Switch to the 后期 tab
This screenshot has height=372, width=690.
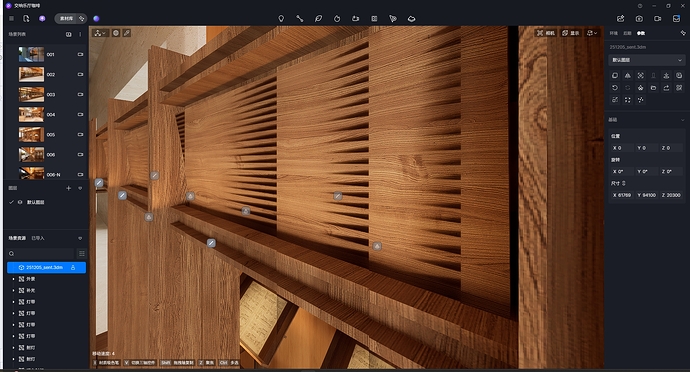(628, 33)
